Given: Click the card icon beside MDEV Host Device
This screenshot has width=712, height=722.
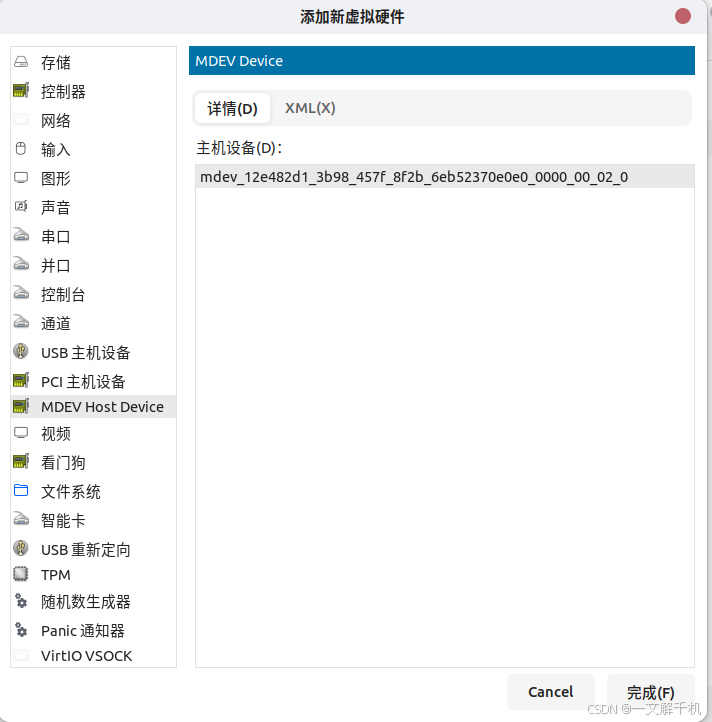Looking at the screenshot, I should tap(21, 406).
